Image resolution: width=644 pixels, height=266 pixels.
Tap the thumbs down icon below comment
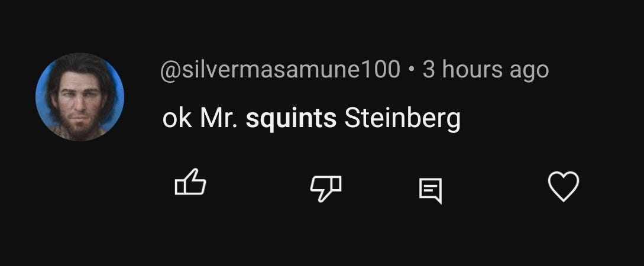[x=326, y=189]
